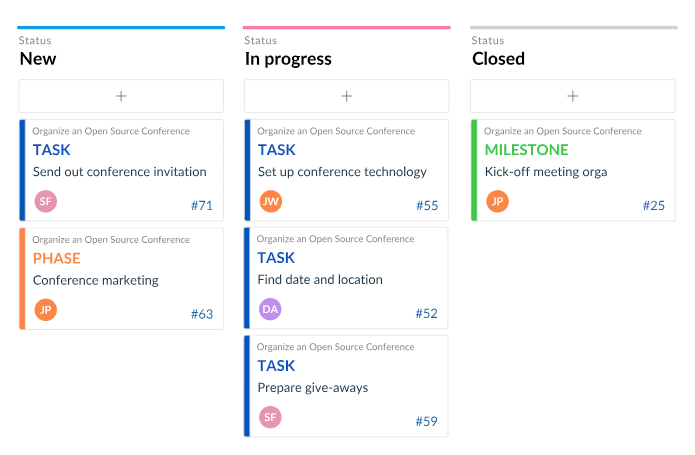Open work package #55 link
Screen dimensions: 695x455
tap(427, 206)
